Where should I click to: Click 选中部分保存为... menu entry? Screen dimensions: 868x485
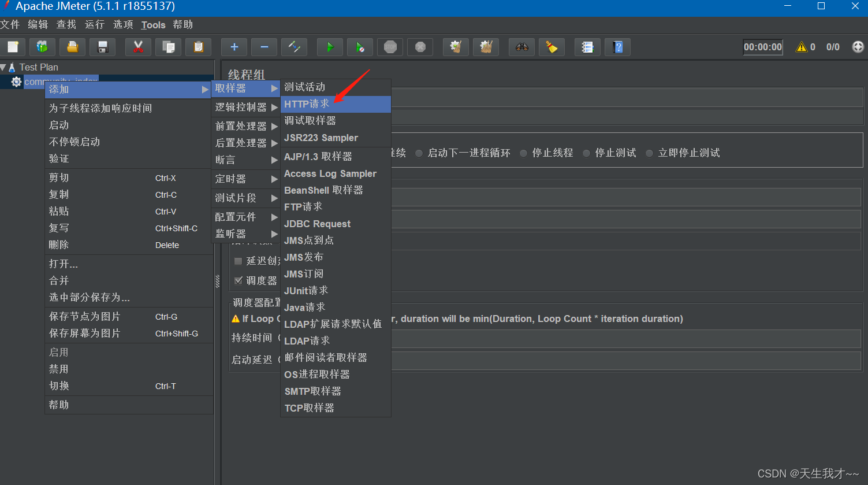coord(128,298)
